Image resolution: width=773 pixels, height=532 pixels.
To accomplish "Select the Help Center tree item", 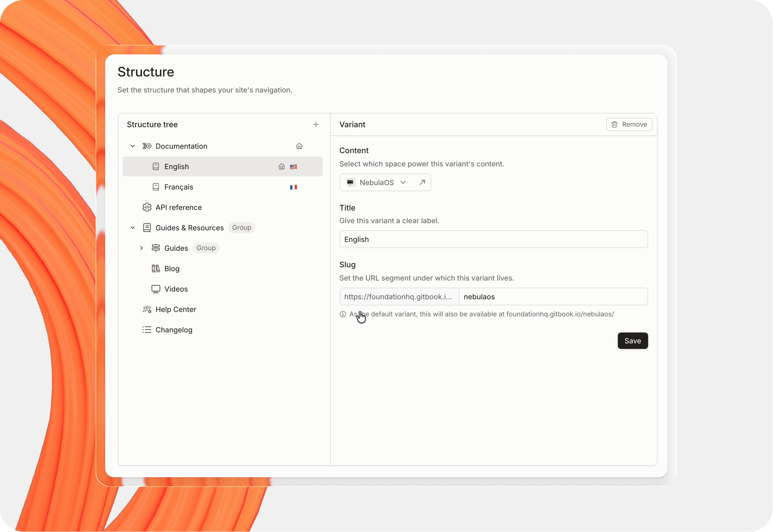I will pyautogui.click(x=175, y=310).
